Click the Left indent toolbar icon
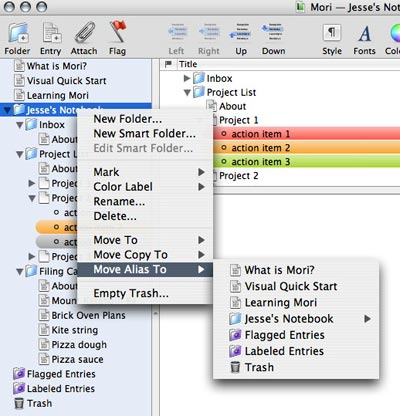Image resolution: width=400 pixels, height=416 pixels. coord(177,32)
